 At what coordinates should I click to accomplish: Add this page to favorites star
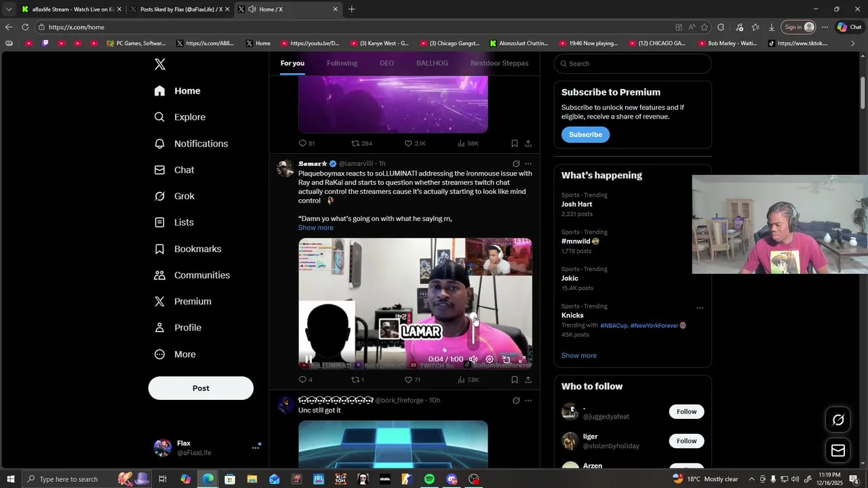pyautogui.click(x=705, y=27)
